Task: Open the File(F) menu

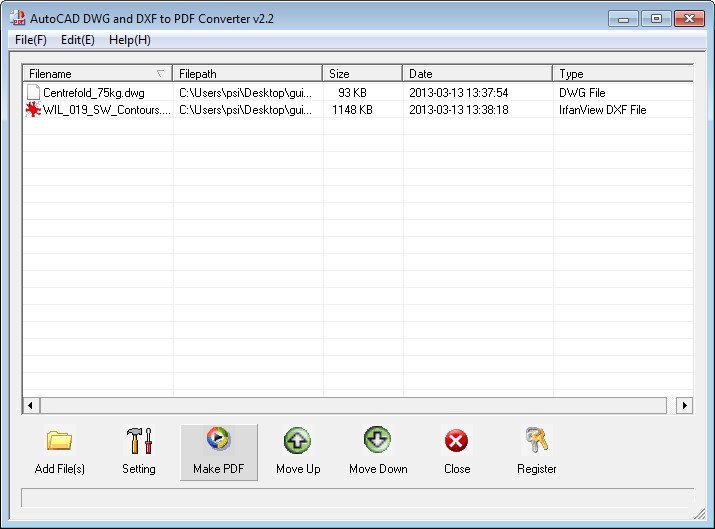Action: click(31, 40)
